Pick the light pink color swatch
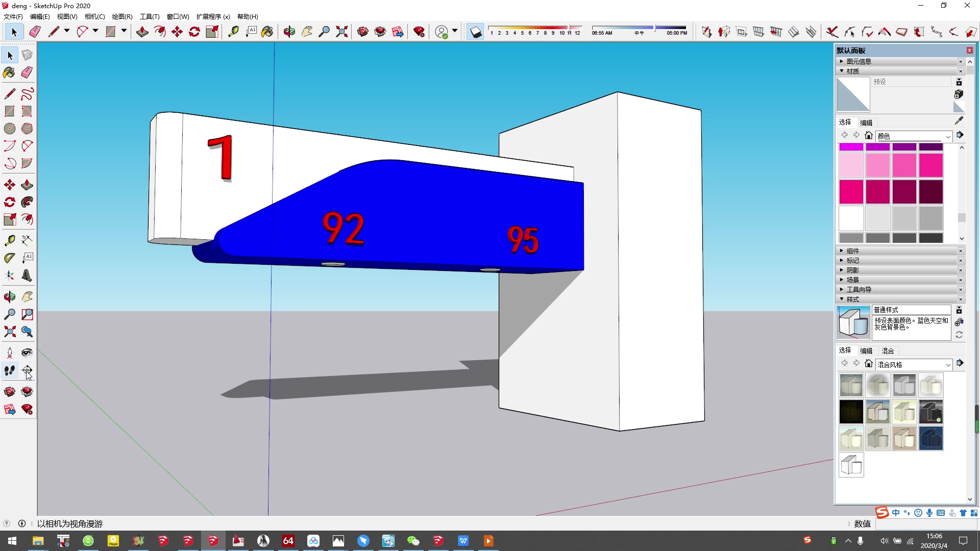Screen dimensions: 980x551 851,165
